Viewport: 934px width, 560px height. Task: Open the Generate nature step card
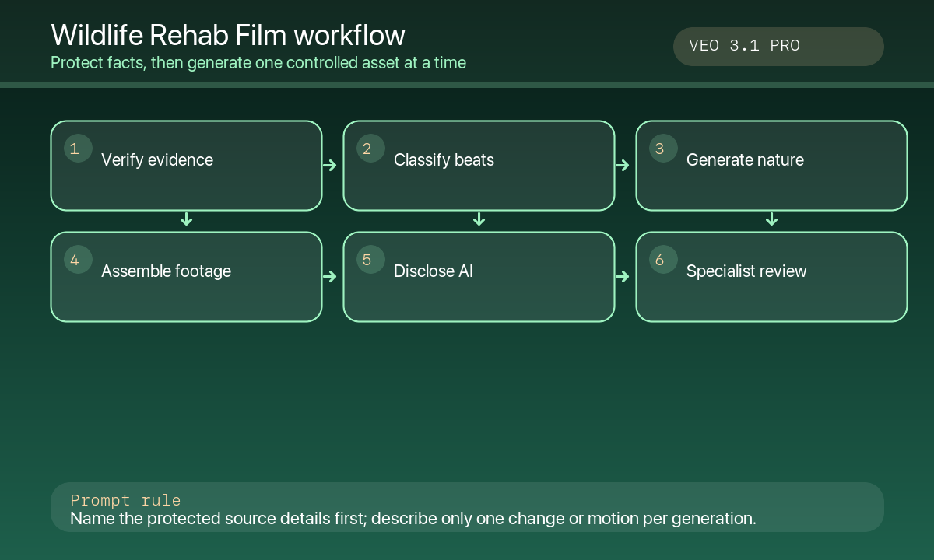click(771, 166)
